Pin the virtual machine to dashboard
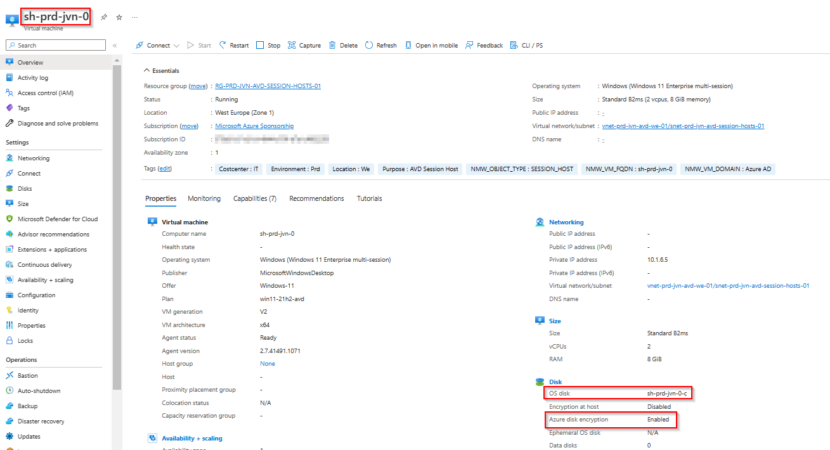Image resolution: width=830 pixels, height=450 pixels. pos(103,18)
